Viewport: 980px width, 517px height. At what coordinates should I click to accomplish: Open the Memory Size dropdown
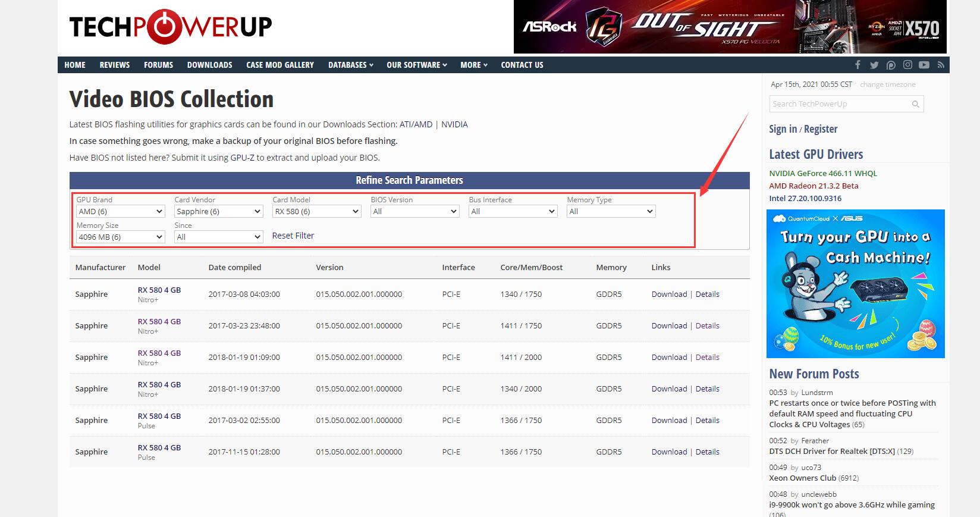click(121, 237)
